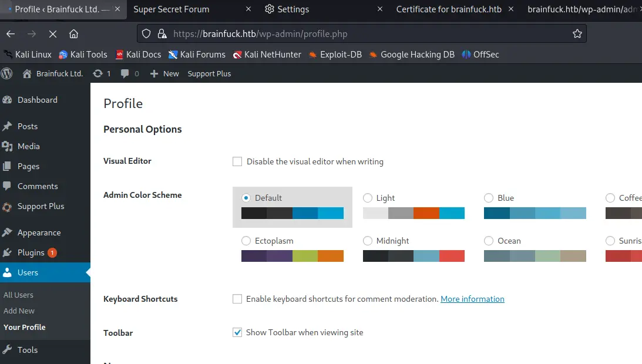Bookmark this page with the star icon
This screenshot has height=364, width=642.
(577, 34)
